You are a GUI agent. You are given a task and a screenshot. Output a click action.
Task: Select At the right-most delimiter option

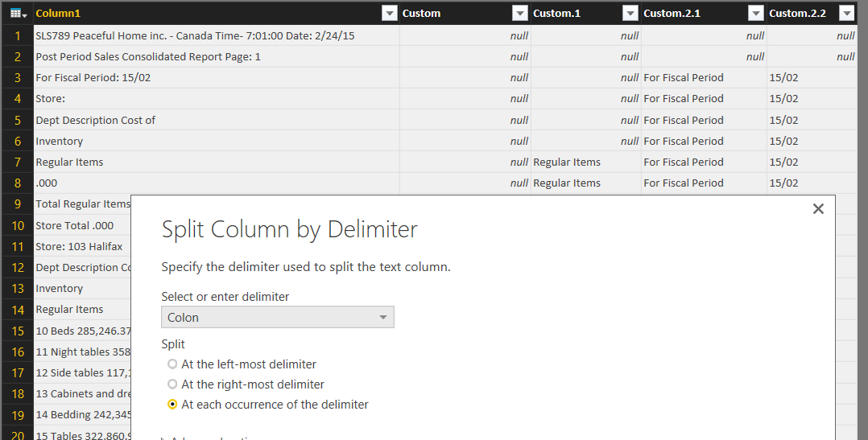click(x=172, y=384)
